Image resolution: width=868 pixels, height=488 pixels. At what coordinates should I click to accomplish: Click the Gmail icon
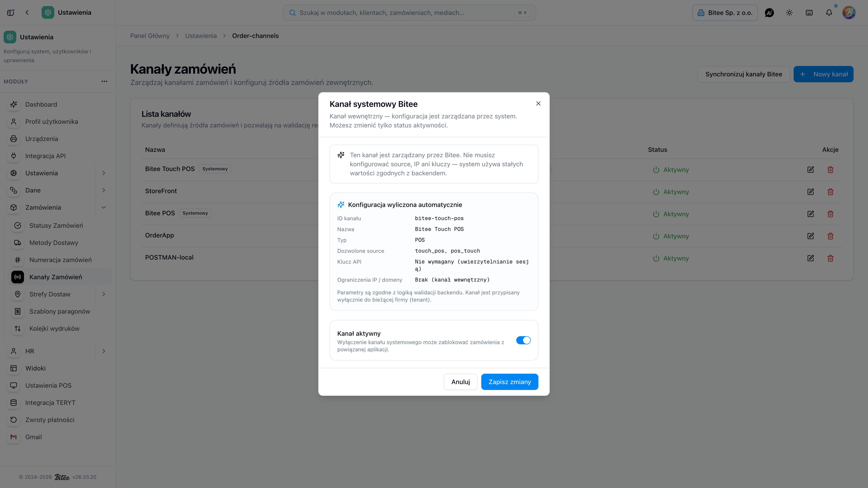point(14,437)
